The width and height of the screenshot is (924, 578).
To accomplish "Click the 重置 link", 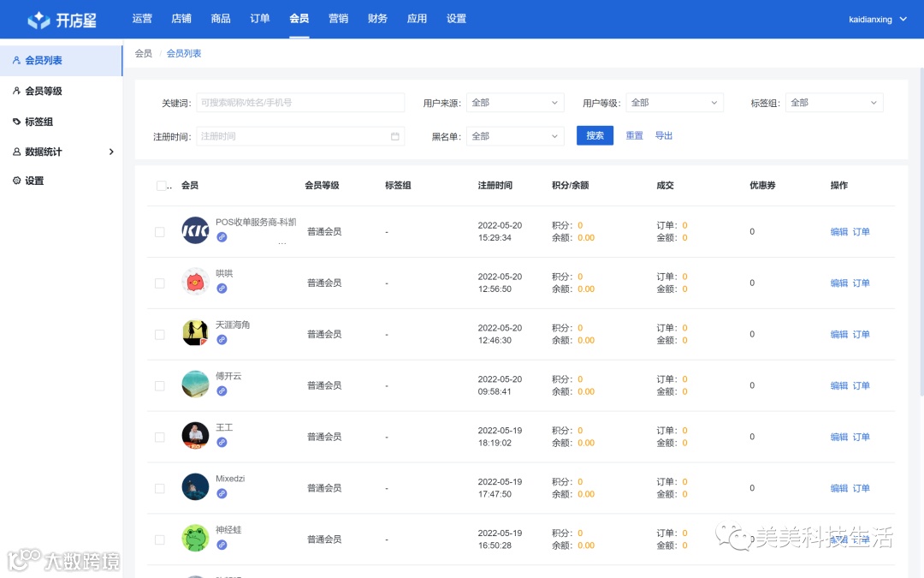I will tap(634, 135).
